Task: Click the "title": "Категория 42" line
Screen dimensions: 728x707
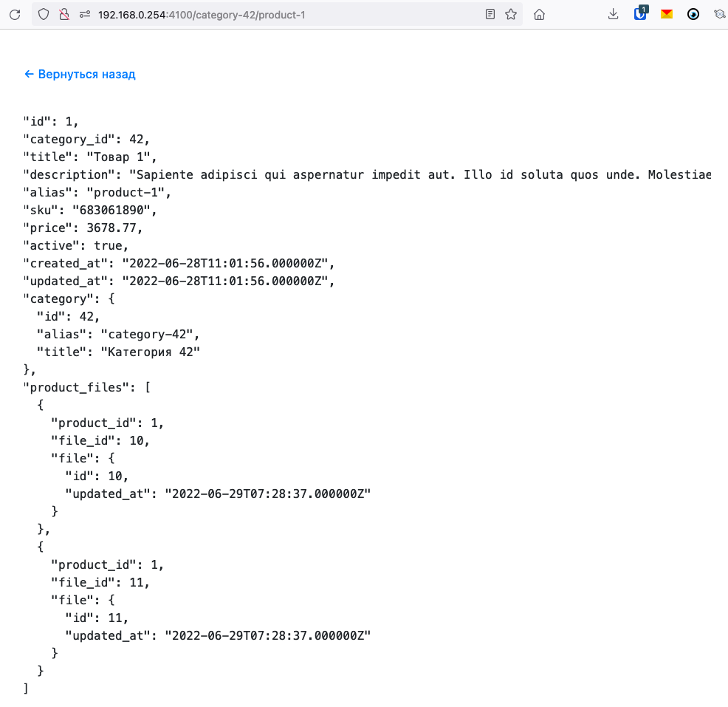Action: 118,352
